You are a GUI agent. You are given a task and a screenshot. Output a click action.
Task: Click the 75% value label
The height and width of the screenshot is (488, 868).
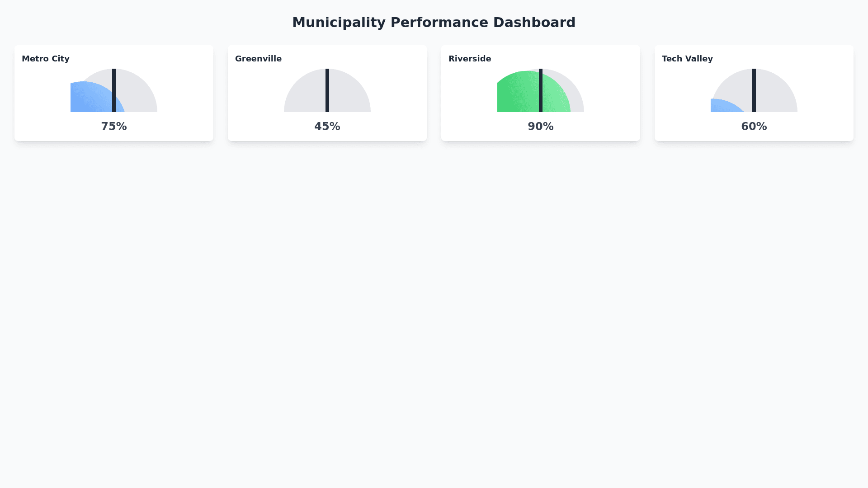[114, 127]
